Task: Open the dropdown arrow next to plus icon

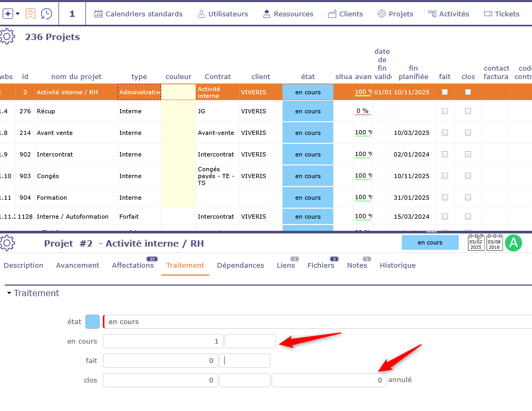Action: tap(18, 14)
